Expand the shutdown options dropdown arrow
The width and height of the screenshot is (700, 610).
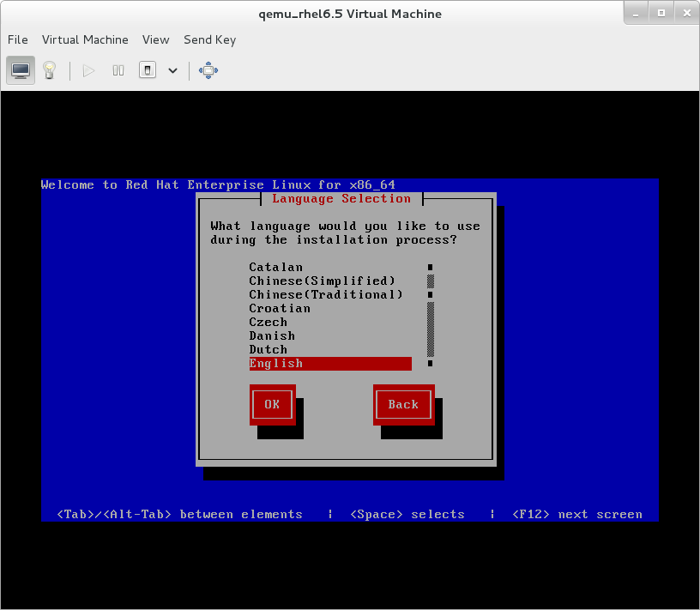click(x=172, y=70)
